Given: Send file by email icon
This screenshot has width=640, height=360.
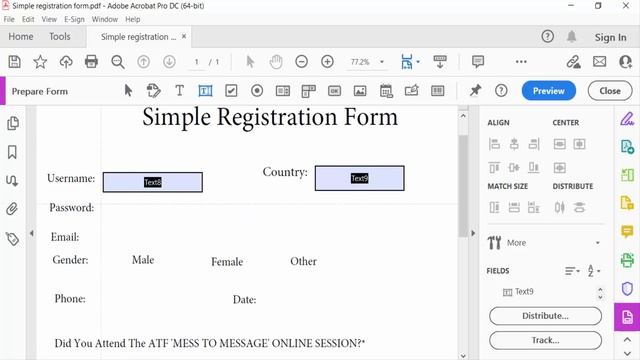Looking at the screenshot, I should [x=599, y=62].
